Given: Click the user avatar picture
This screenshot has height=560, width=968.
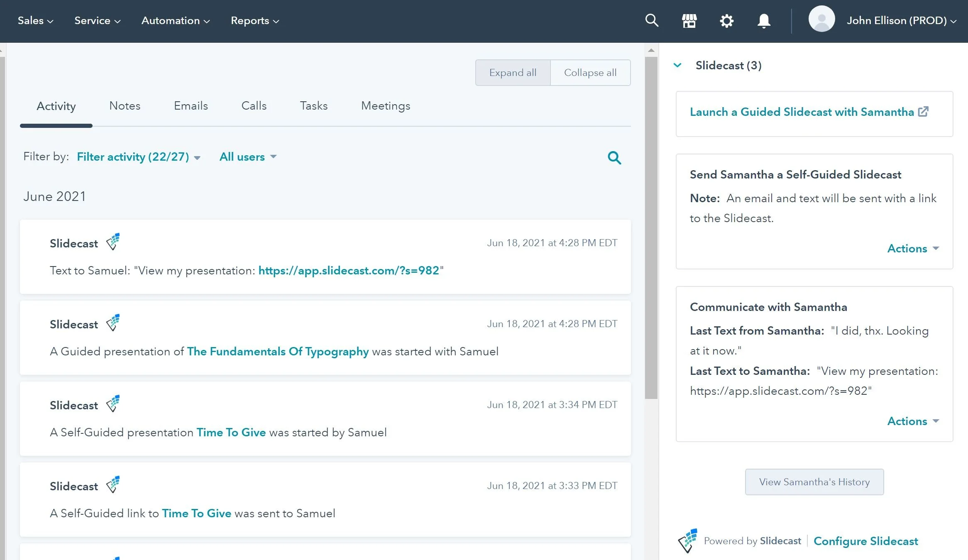Looking at the screenshot, I should (x=821, y=19).
